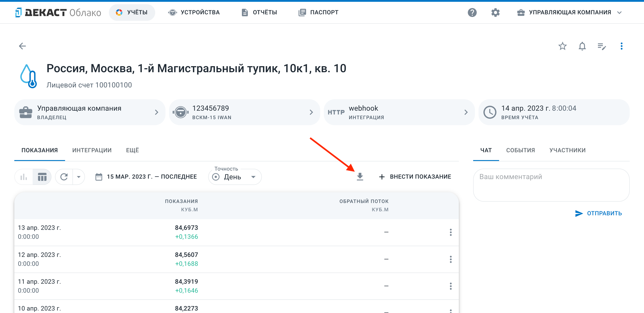This screenshot has height=313, width=644.
Task: Click the Время учёта clock card
Action: tap(554, 112)
